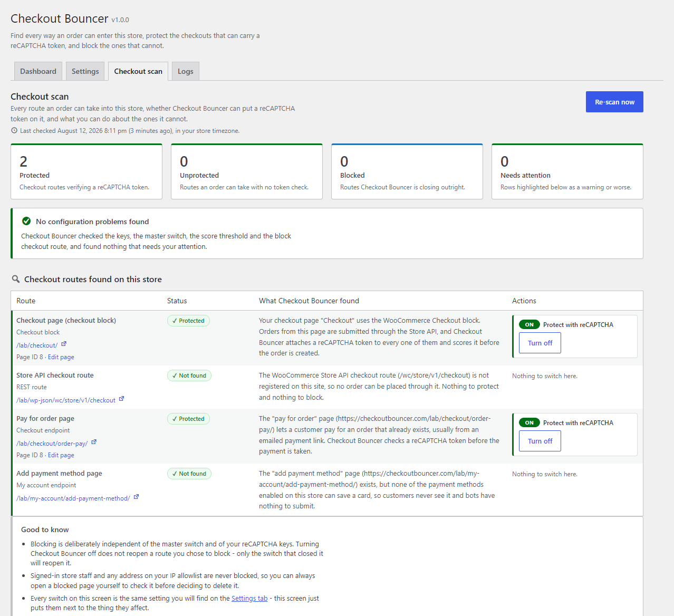Click the Unprotected summary card
Image resolution: width=674 pixels, height=616 pixels.
tap(247, 171)
